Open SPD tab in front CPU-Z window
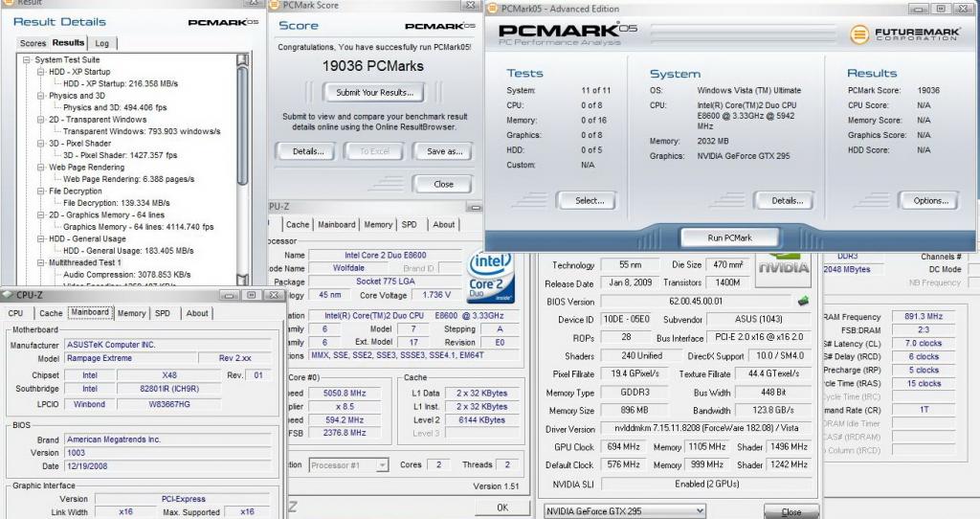The width and height of the screenshot is (980, 519). (x=163, y=313)
